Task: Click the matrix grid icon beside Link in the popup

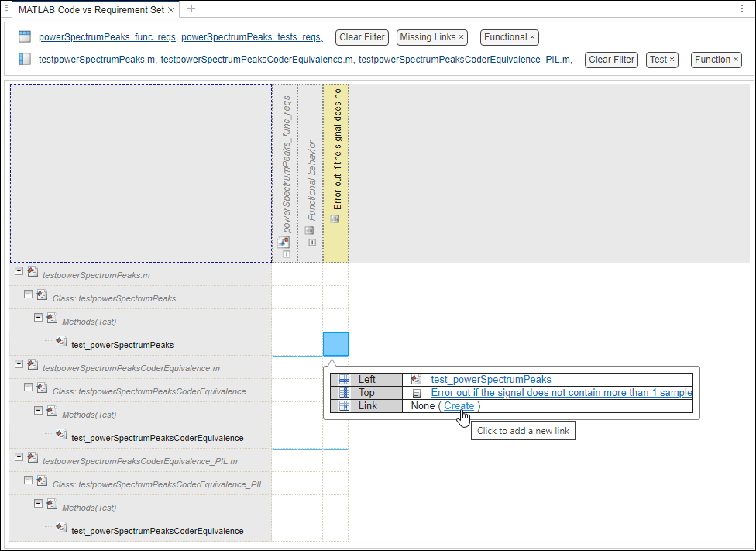Action: coord(342,405)
